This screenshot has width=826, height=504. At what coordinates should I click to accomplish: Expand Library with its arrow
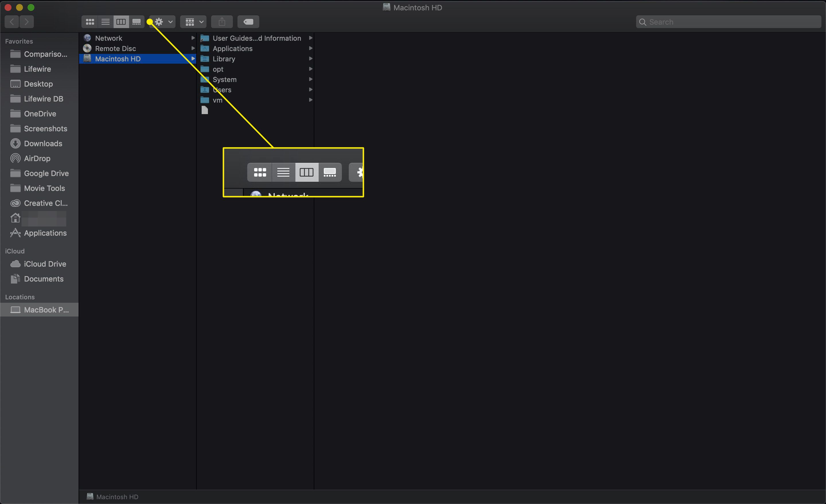(310, 59)
